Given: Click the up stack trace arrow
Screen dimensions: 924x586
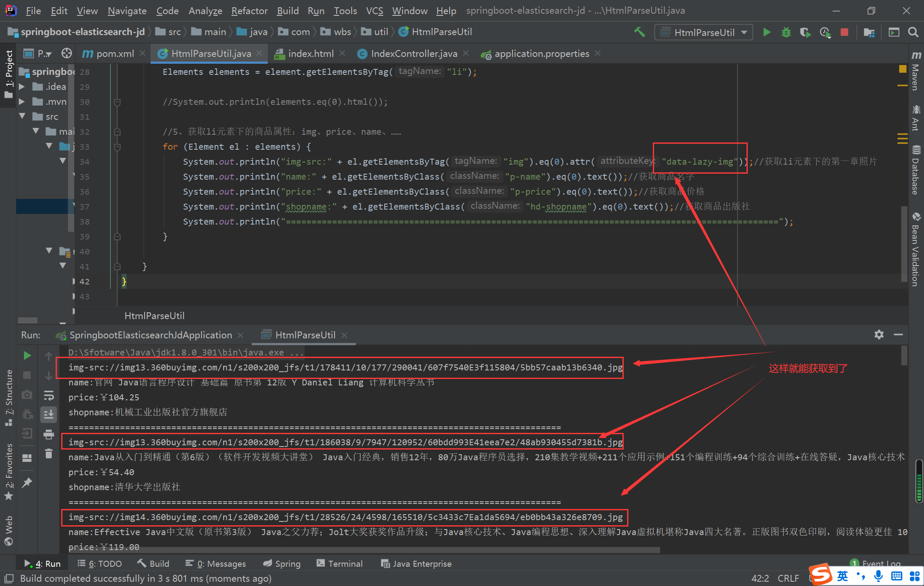Looking at the screenshot, I should tap(49, 356).
